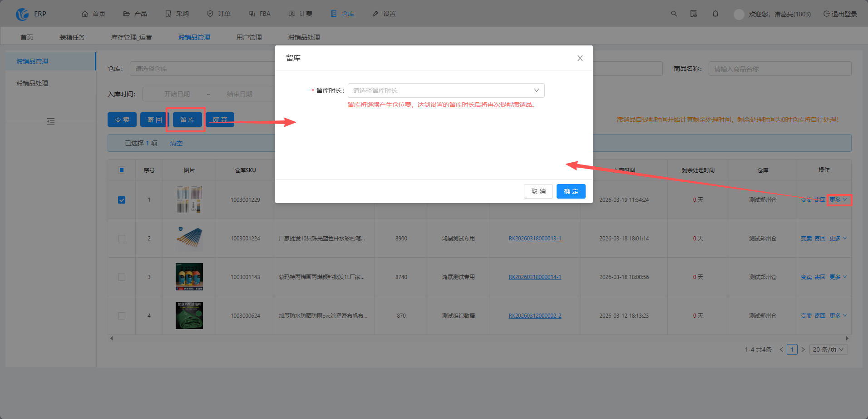The image size is (868, 419).
Task: Open link RK20260318000013-1
Action: coord(535,239)
